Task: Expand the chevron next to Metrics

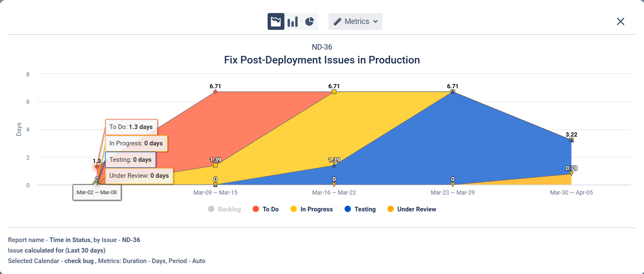Action: pos(376,21)
